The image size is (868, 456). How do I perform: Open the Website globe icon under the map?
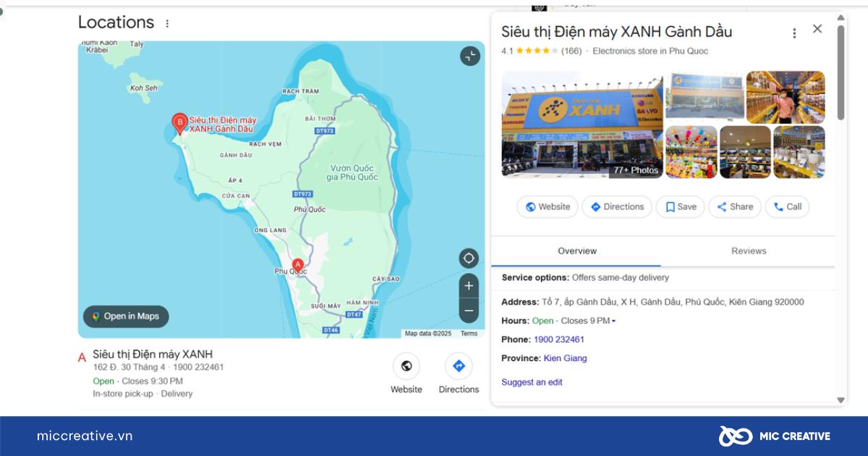tap(407, 366)
